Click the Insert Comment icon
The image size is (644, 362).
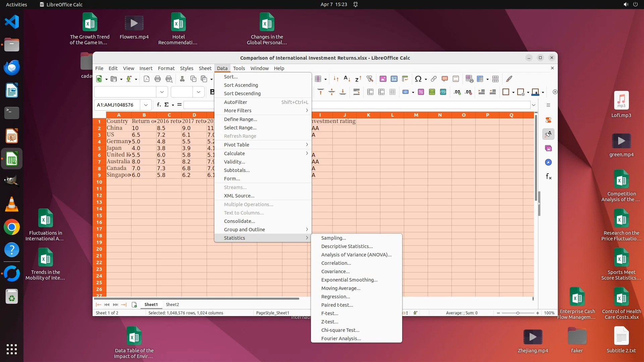[x=445, y=79]
